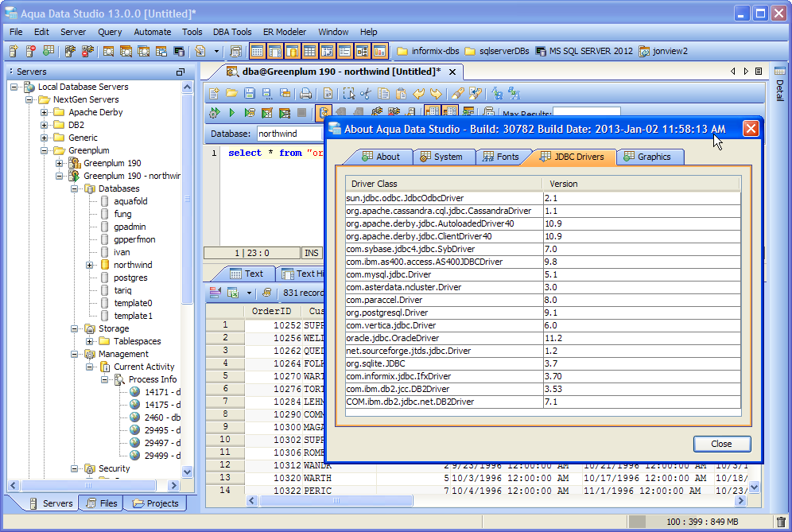Viewport: 792px width, 532px height.
Task: Expand the northwind database node
Action: pos(90,265)
